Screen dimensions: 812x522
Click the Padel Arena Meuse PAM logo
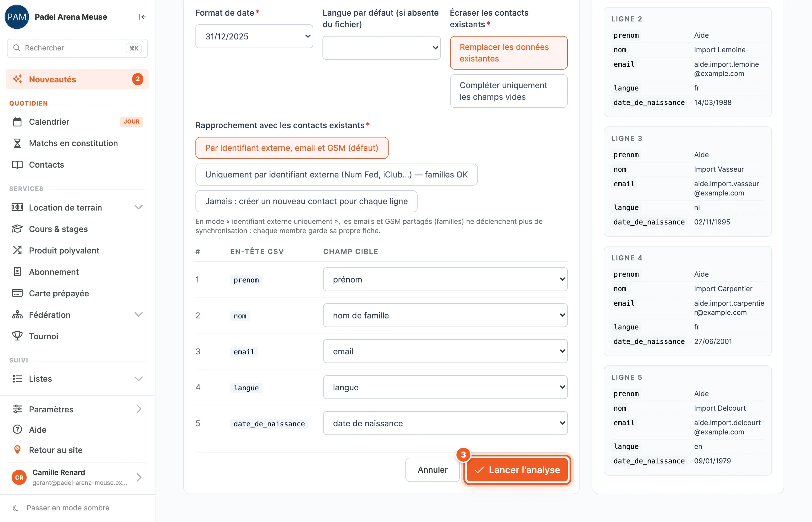pos(17,17)
